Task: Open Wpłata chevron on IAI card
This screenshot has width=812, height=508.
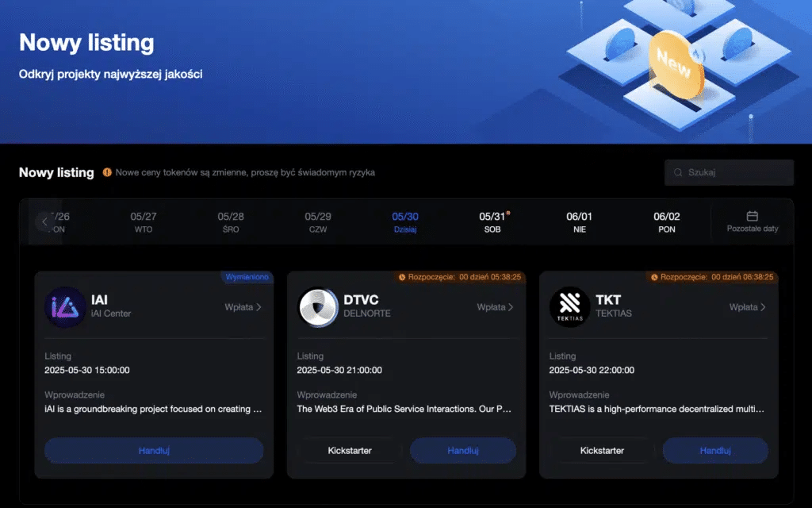Action: [259, 307]
